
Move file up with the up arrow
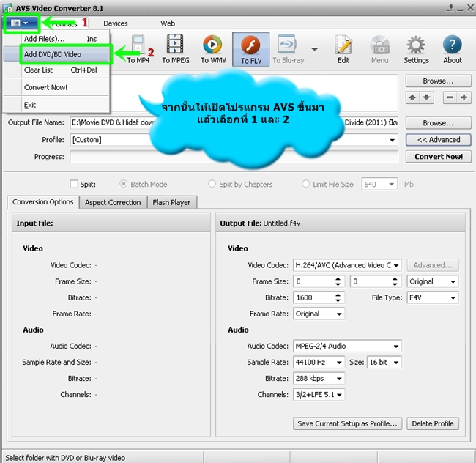click(412, 97)
